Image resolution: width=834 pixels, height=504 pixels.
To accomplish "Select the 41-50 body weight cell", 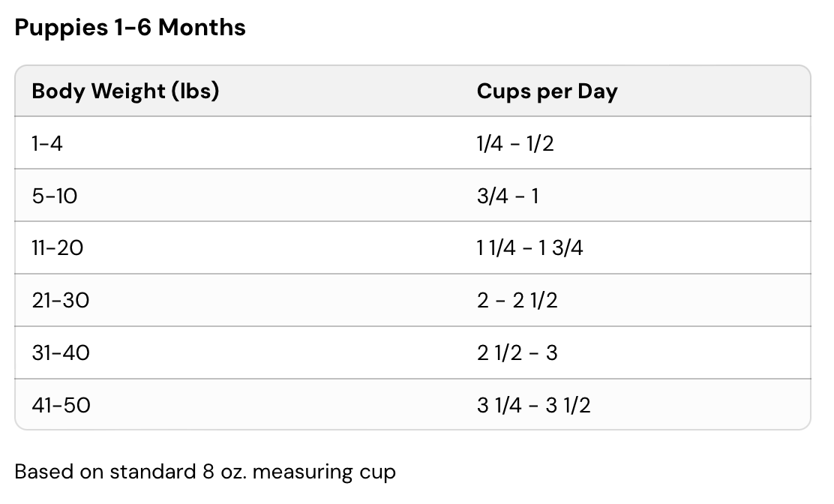I will tap(61, 406).
